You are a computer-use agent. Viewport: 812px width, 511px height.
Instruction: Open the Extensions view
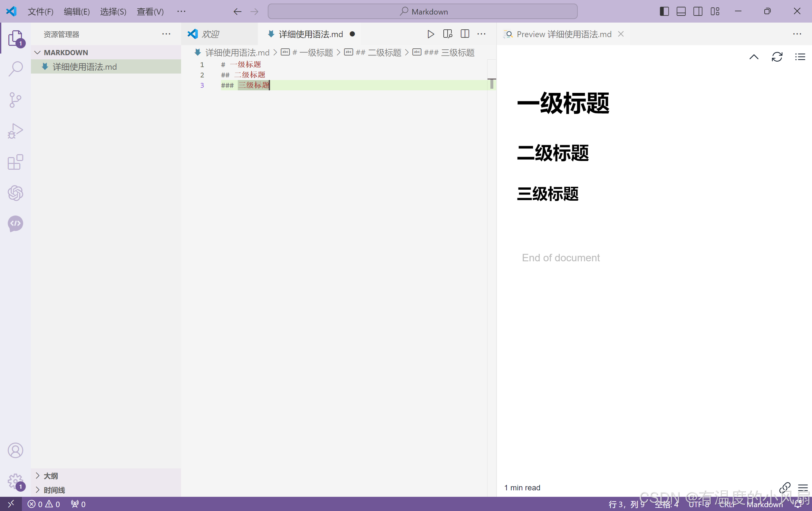pyautogui.click(x=15, y=162)
